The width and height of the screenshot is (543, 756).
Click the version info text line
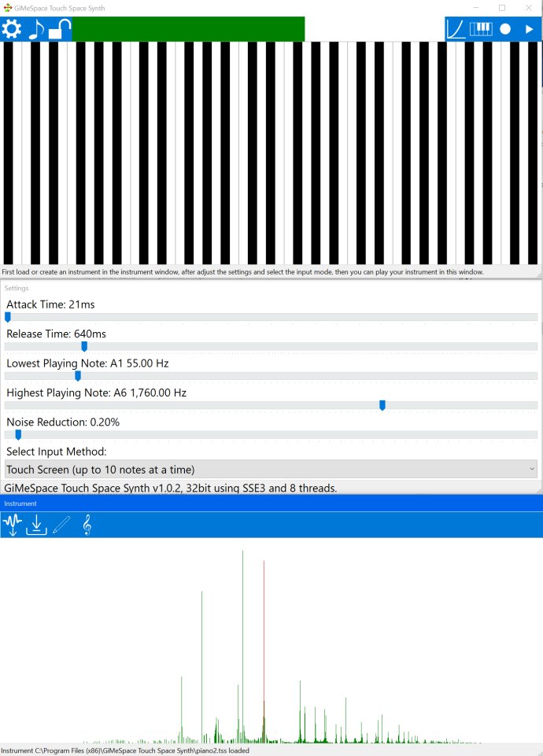pyautogui.click(x=171, y=488)
